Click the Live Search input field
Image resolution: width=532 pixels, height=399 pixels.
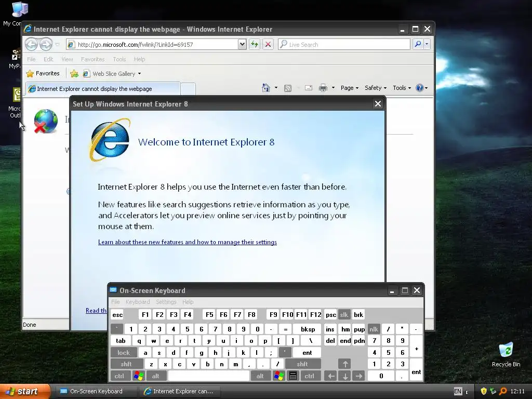[344, 45]
